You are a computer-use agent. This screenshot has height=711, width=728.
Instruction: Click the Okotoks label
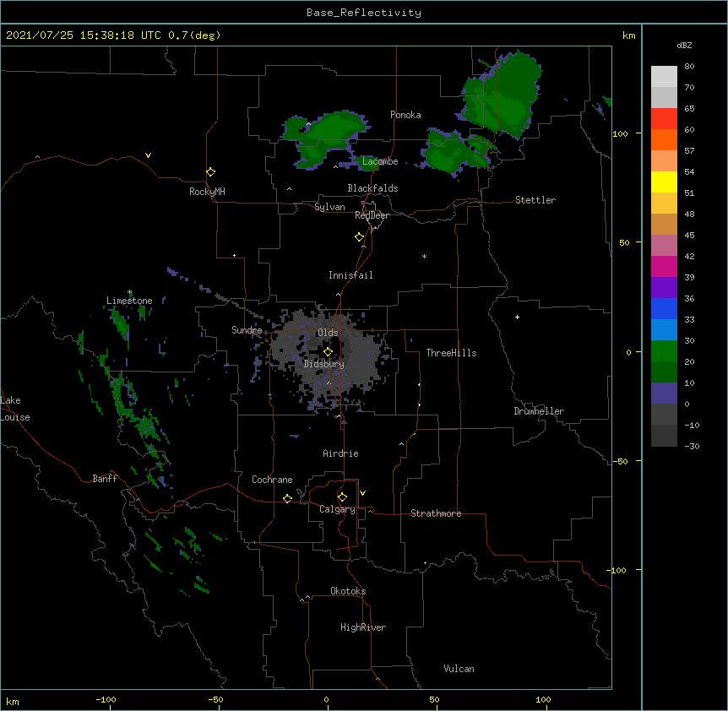pyautogui.click(x=348, y=591)
